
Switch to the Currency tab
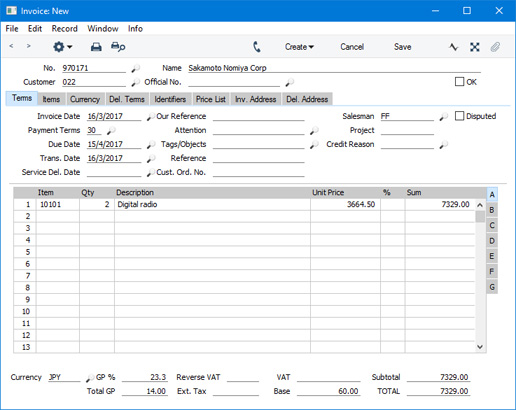[x=85, y=99]
